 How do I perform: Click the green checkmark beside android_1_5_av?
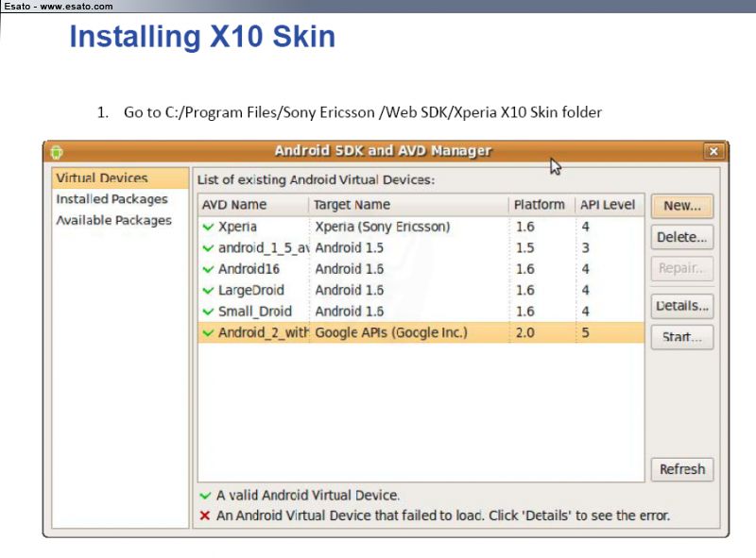[x=208, y=248]
